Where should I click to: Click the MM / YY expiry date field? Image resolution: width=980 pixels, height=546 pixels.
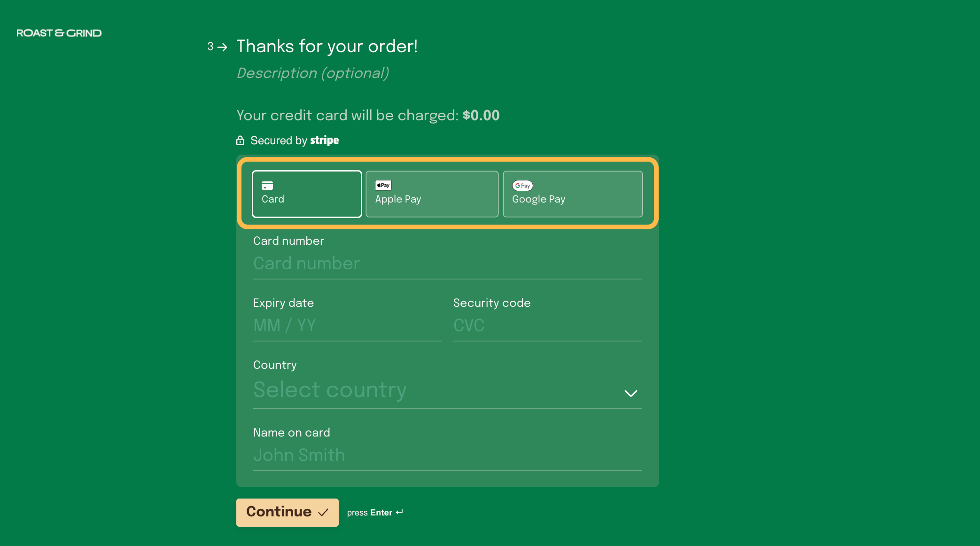coord(347,326)
